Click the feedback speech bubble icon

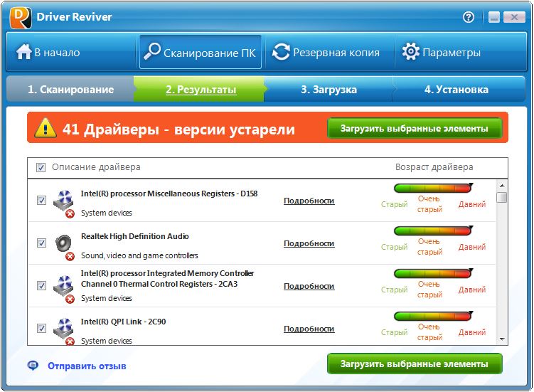click(33, 365)
